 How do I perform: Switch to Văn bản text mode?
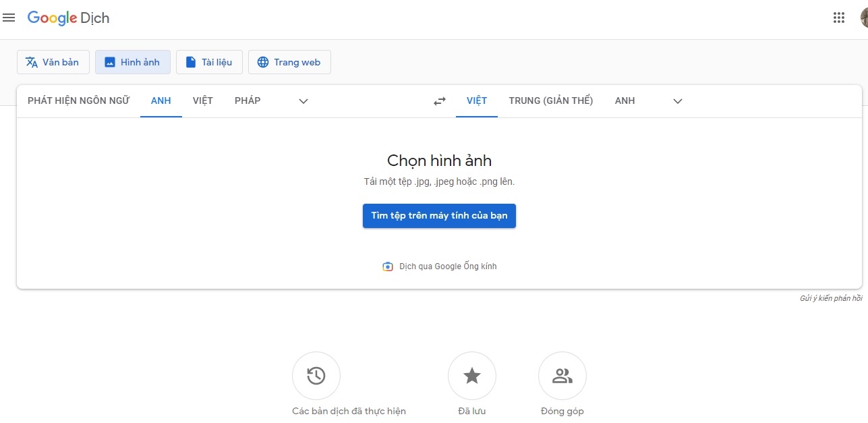coord(53,62)
